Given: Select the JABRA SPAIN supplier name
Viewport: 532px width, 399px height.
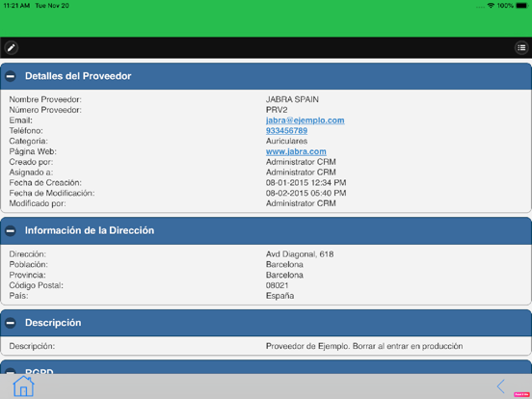Looking at the screenshot, I should 292,99.
